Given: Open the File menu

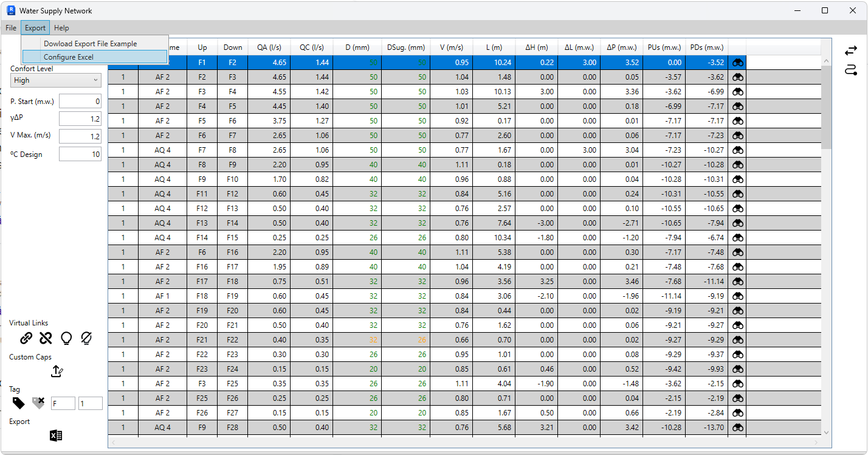Looking at the screenshot, I should point(11,28).
